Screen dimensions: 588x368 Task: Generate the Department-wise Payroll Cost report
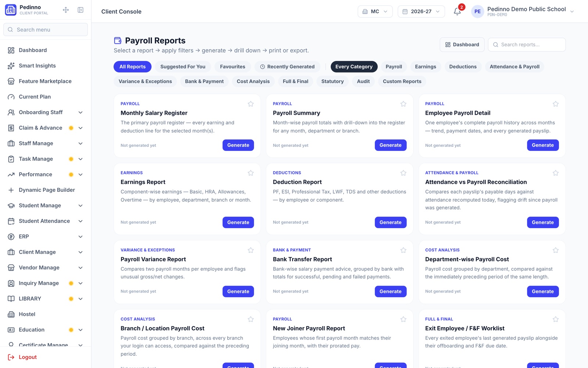543,291
